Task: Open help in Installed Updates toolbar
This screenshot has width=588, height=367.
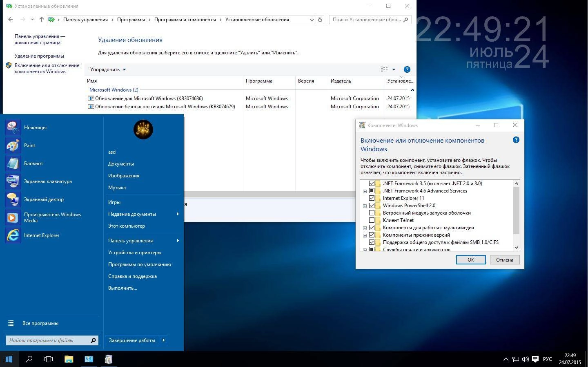Action: pyautogui.click(x=407, y=69)
